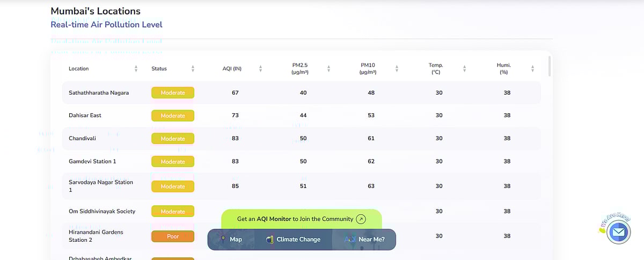The image size is (644, 260).
Task: Open the Map tab
Action: click(x=231, y=240)
